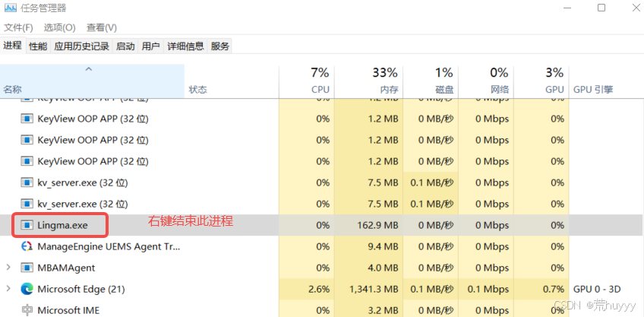Click the 1,341.3 MB memory value

click(374, 289)
